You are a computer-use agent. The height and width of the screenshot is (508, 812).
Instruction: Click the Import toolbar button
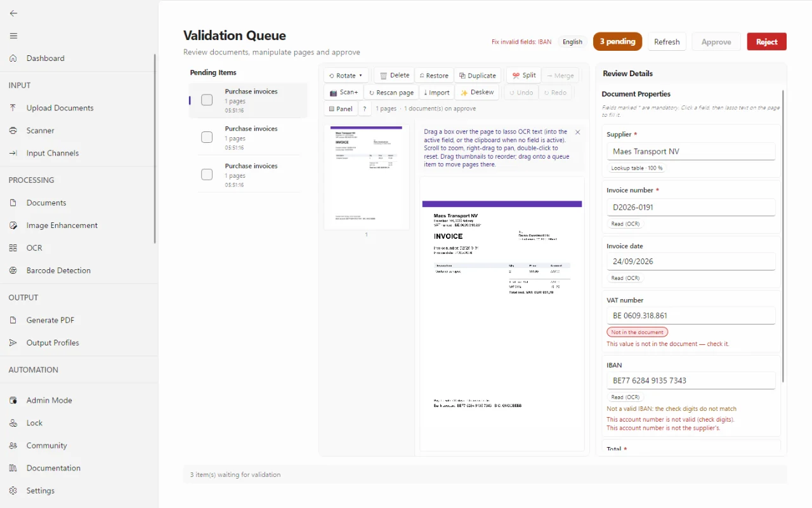coord(436,93)
